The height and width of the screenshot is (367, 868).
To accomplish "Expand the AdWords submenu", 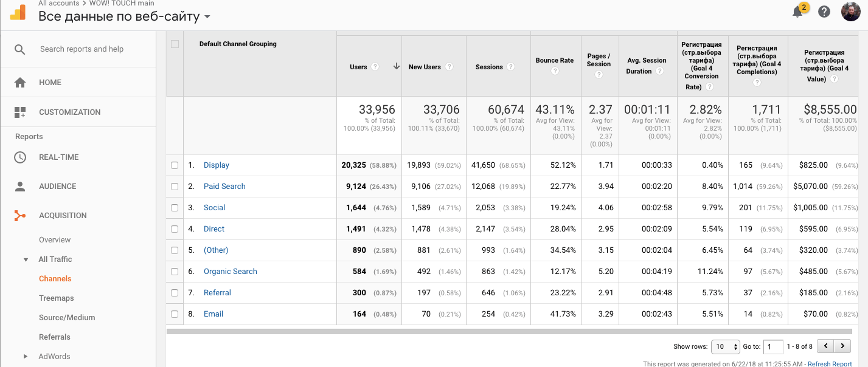I will [26, 357].
